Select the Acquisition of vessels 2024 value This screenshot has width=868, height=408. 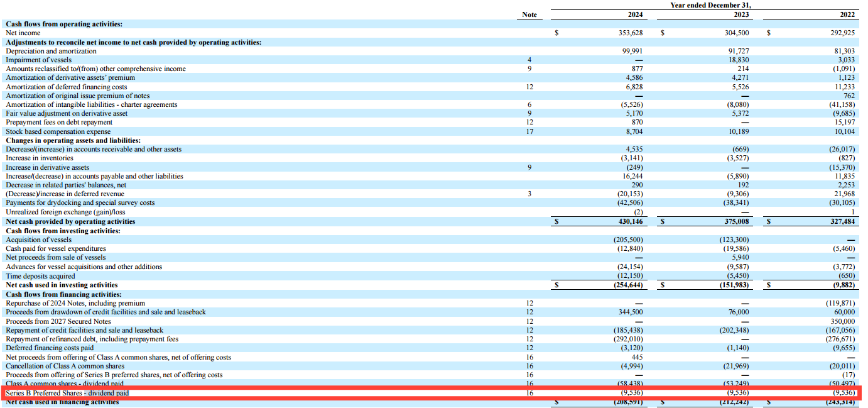point(628,240)
